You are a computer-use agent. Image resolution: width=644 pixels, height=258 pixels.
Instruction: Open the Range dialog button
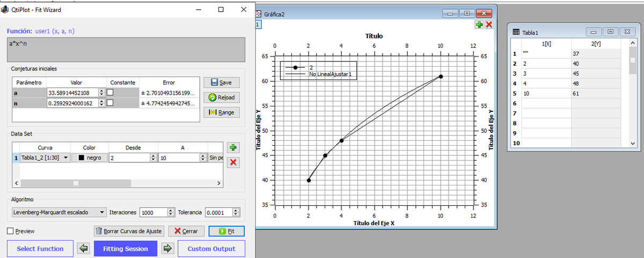click(222, 112)
